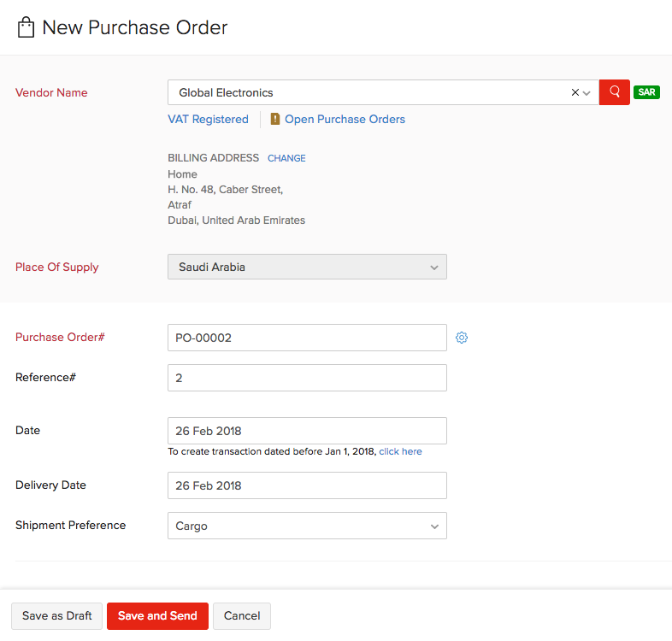The width and height of the screenshot is (672, 641).
Task: Open the VAT Registered link
Action: [208, 120]
